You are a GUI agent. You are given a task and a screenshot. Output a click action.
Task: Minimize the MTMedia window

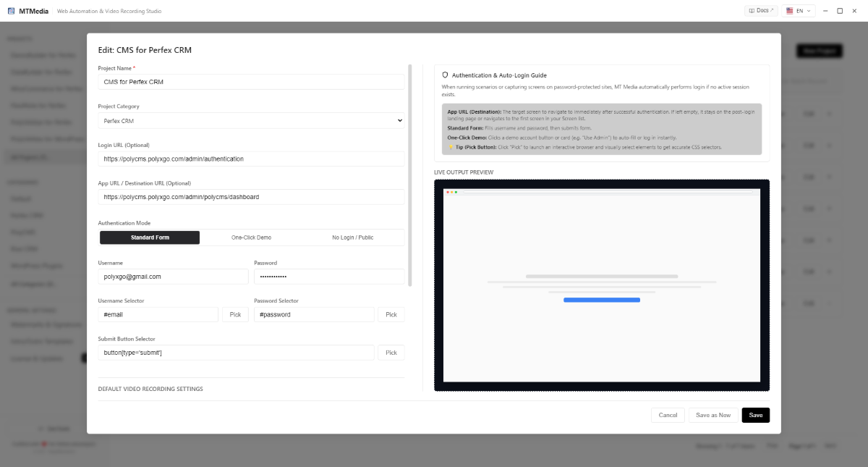pyautogui.click(x=827, y=11)
